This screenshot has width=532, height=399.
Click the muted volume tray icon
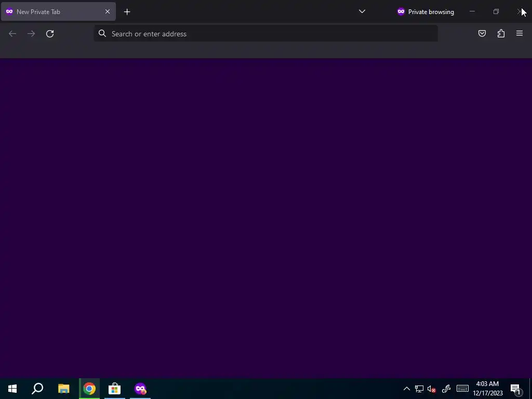pos(432,389)
